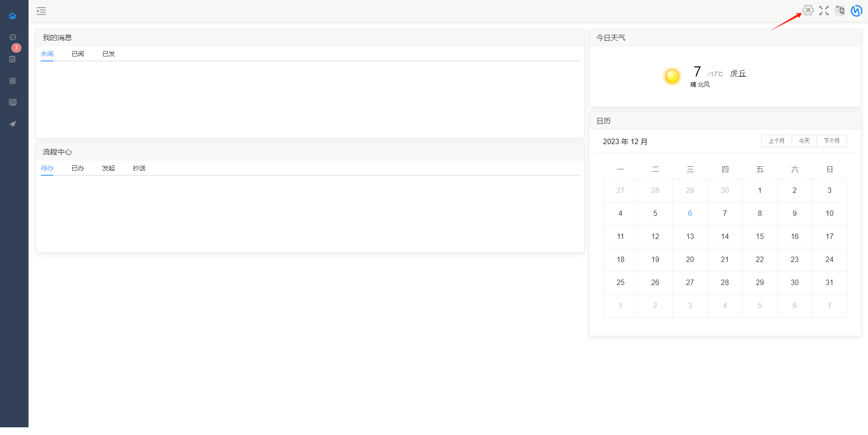Switch to the 已阅 messages tab
The image size is (868, 435).
coord(78,54)
